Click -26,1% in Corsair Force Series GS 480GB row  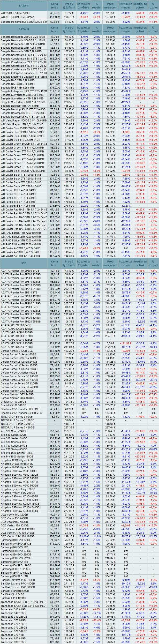pos(153,380)
